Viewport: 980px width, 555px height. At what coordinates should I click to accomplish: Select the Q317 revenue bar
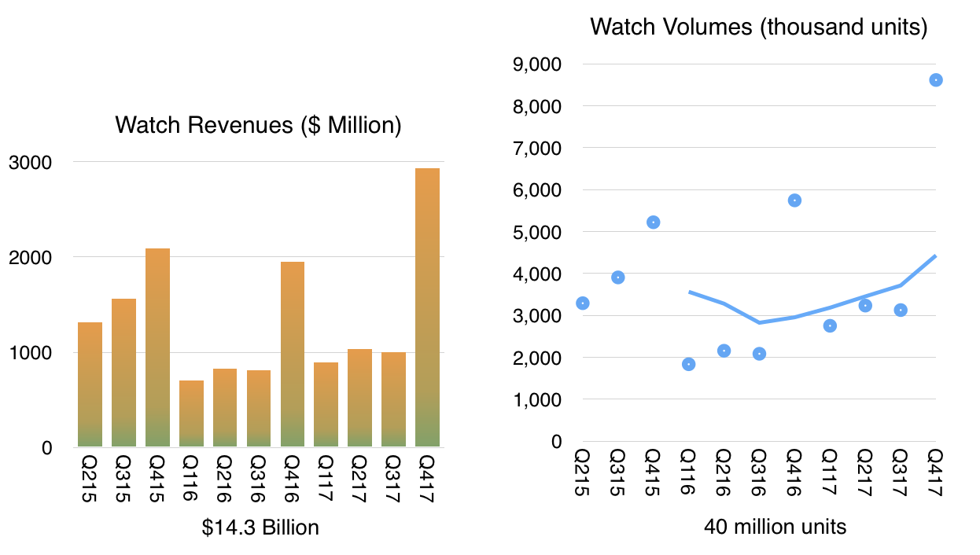394,400
